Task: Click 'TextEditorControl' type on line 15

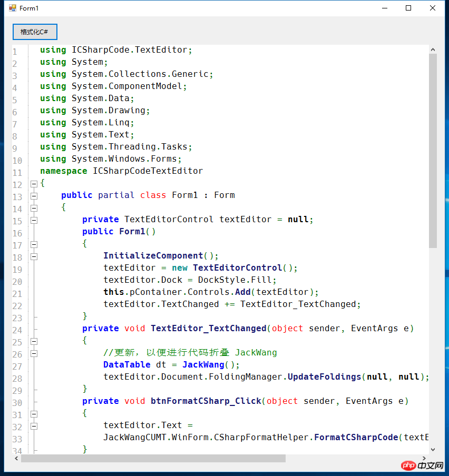Action: [169, 220]
